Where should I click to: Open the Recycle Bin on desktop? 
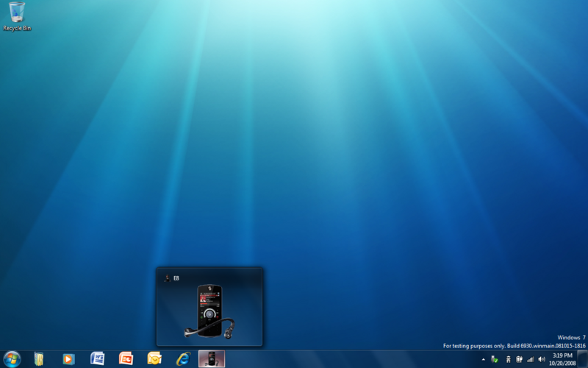(x=16, y=15)
